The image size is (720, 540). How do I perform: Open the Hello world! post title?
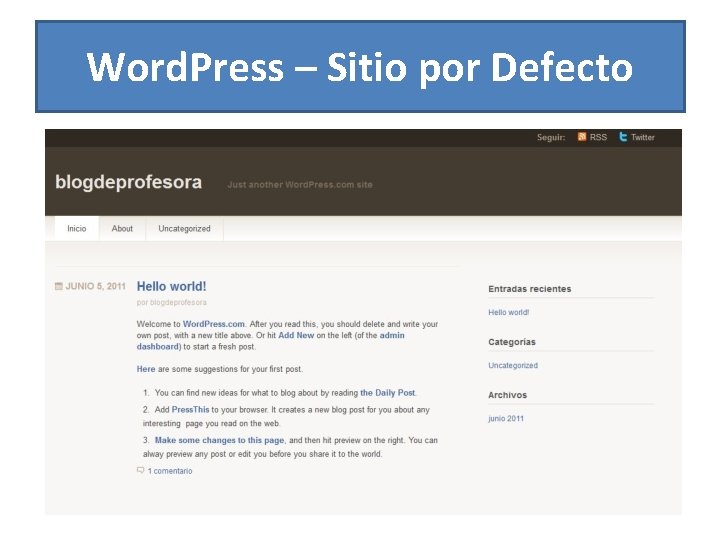click(x=171, y=286)
